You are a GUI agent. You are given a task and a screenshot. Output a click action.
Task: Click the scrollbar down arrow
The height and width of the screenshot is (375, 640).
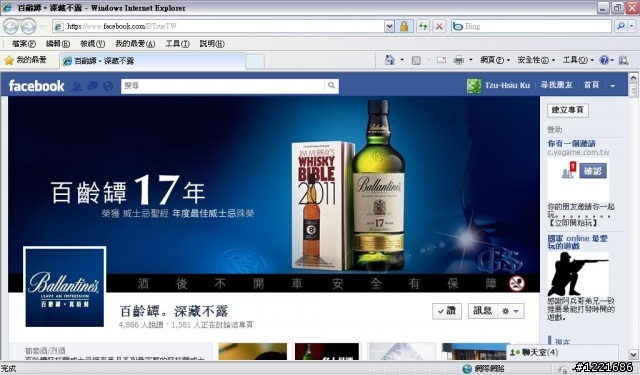pyautogui.click(x=633, y=354)
